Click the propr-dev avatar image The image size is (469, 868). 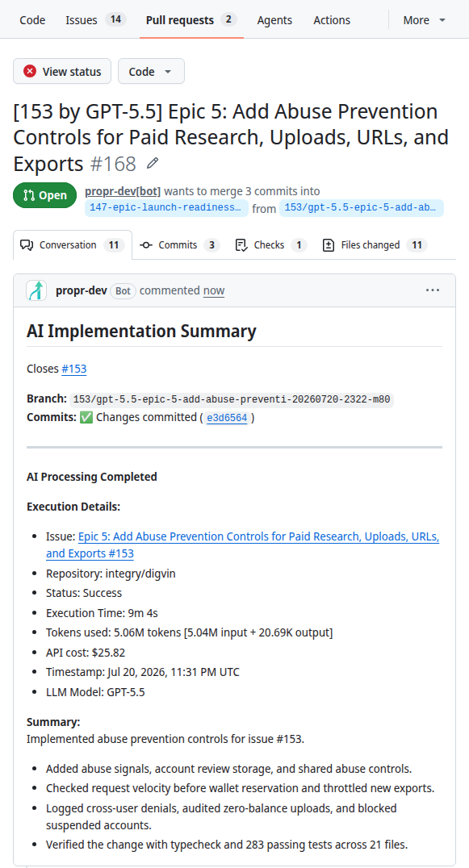pyautogui.click(x=36, y=290)
